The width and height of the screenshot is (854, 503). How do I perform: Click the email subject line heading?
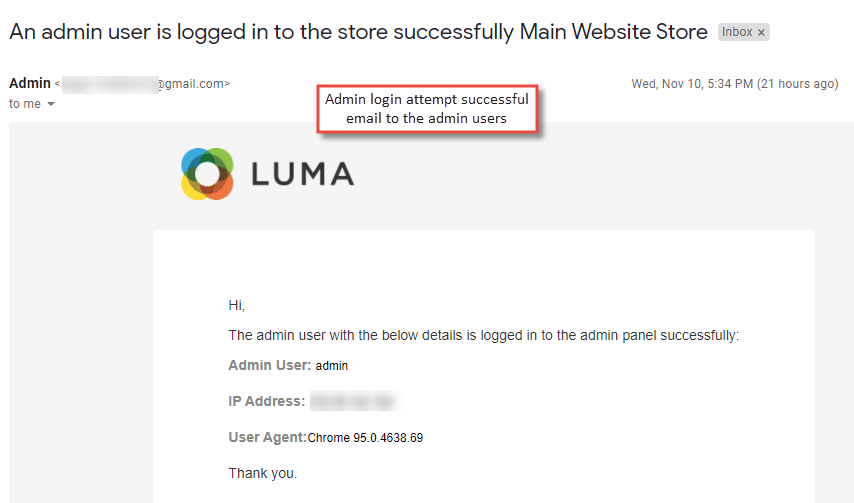click(358, 32)
